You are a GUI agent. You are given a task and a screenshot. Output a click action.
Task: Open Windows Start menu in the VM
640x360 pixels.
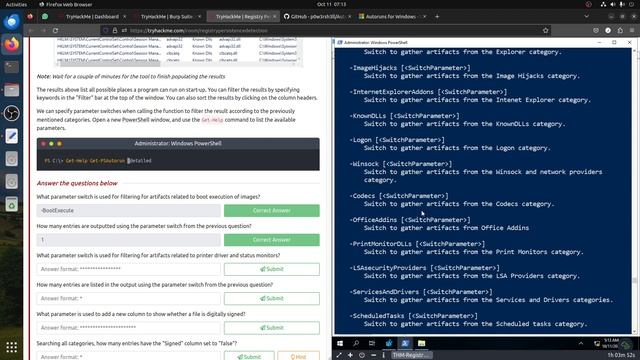point(340,343)
